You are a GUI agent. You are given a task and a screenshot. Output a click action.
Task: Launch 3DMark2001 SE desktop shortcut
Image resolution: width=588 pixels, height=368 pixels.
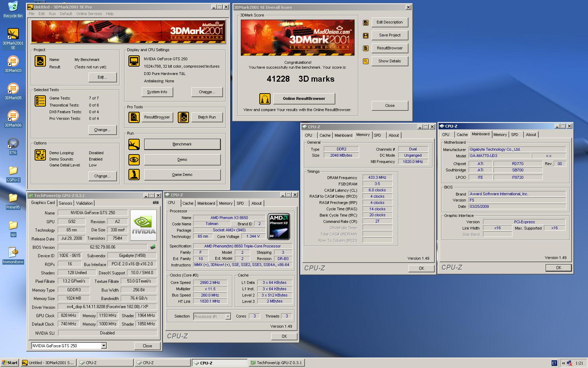tap(13, 38)
